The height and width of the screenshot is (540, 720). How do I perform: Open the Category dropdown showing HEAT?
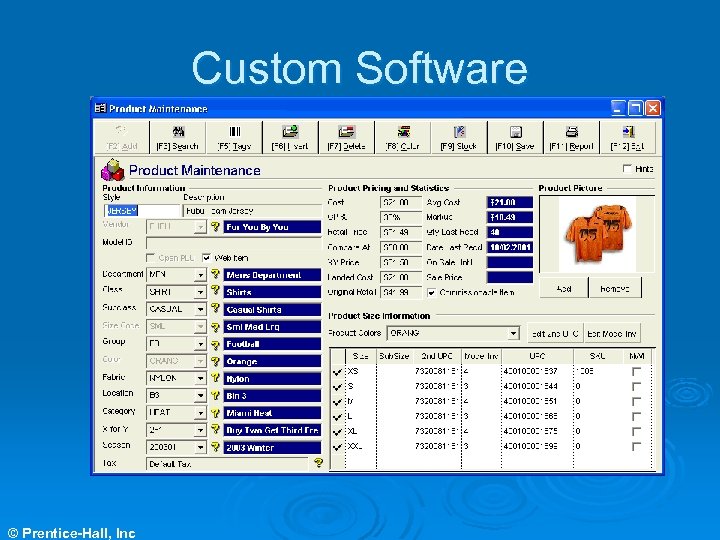click(x=200, y=413)
